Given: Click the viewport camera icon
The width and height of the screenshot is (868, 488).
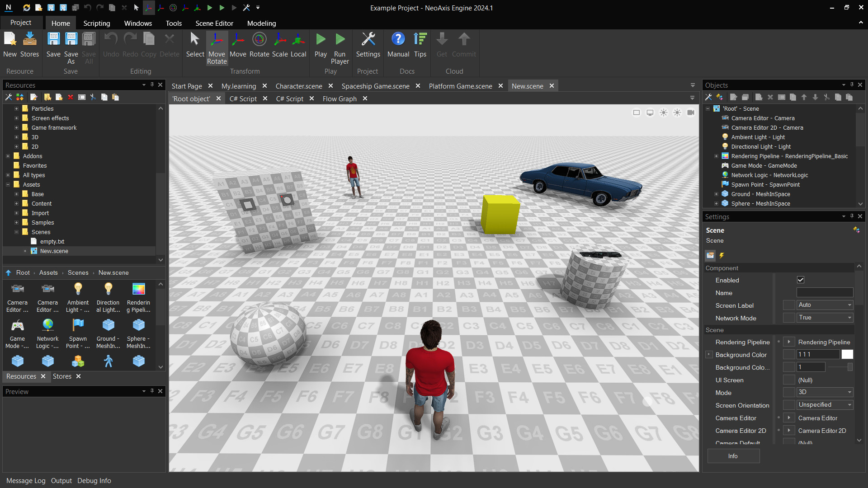Looking at the screenshot, I should [690, 113].
